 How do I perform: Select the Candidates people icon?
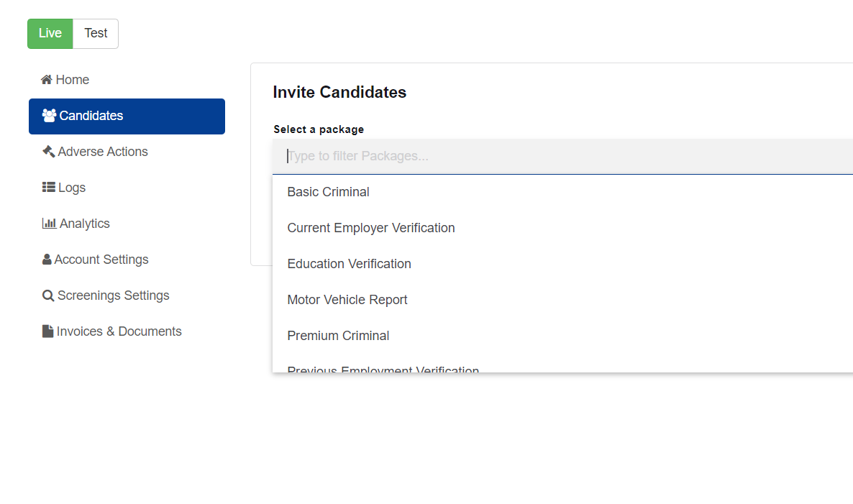coord(49,115)
